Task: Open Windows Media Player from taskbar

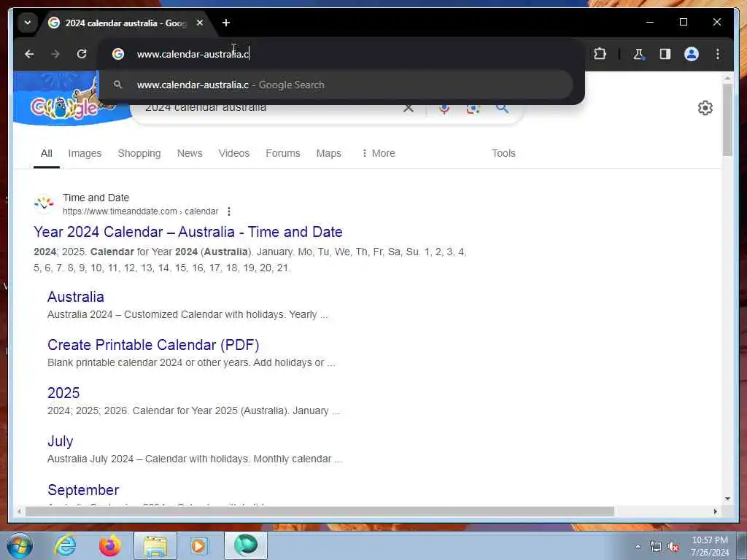Action: 198,545
